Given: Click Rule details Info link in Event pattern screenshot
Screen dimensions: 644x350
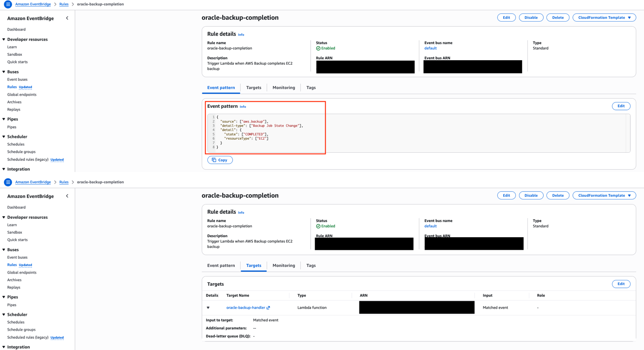Looking at the screenshot, I should pyautogui.click(x=241, y=35).
